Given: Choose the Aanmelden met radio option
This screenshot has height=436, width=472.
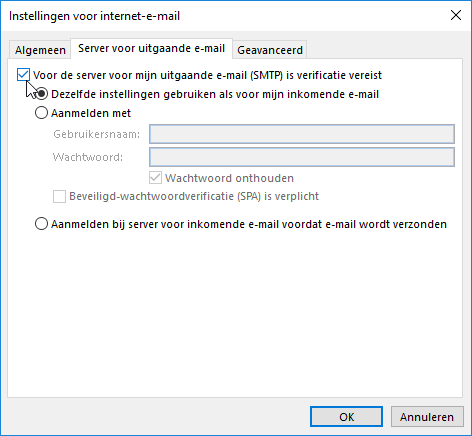Looking at the screenshot, I should (x=41, y=113).
